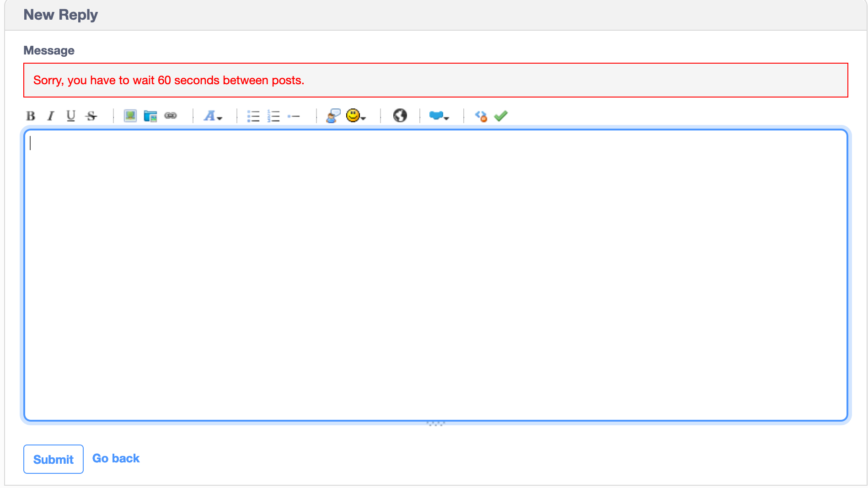Open the attachment gallery tool
The height and width of the screenshot is (488, 868).
tap(150, 116)
